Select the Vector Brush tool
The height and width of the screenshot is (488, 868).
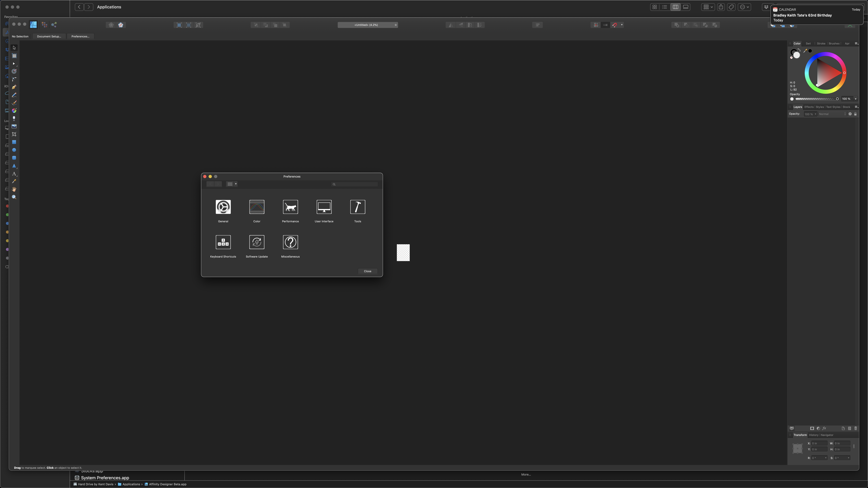point(14,103)
